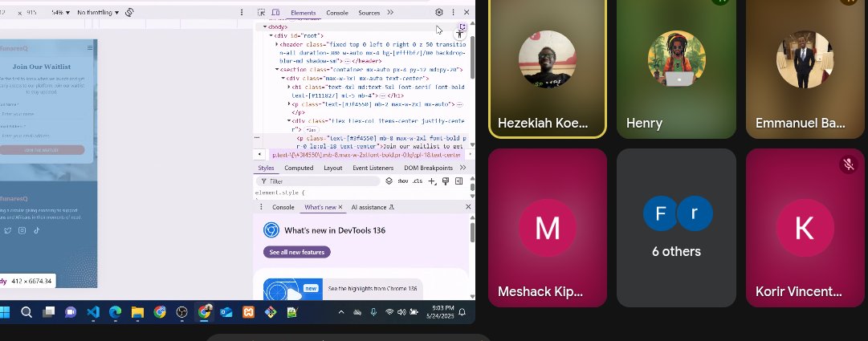Show hidden system tray icons
The width and height of the screenshot is (868, 341).
pos(341,312)
